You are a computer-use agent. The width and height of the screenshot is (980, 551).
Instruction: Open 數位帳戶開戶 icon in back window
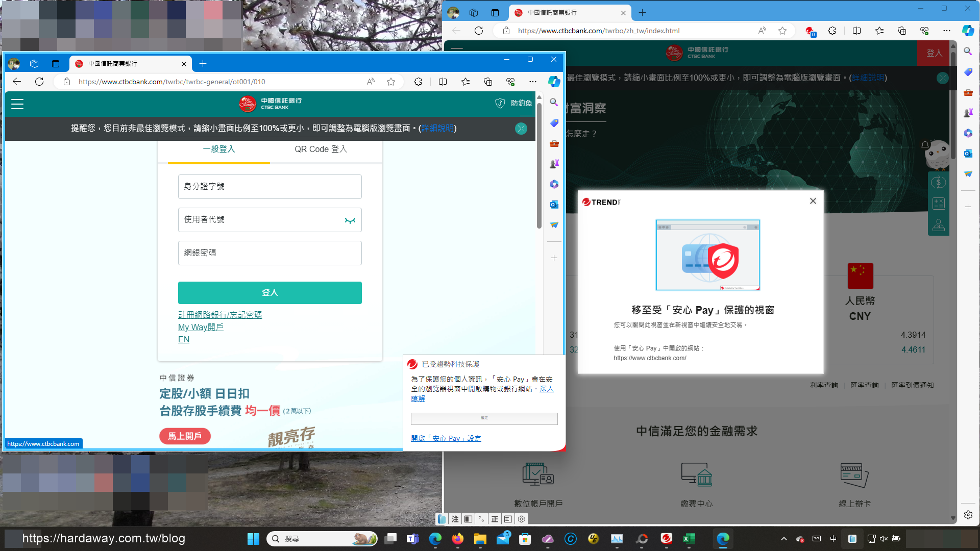[538, 473]
